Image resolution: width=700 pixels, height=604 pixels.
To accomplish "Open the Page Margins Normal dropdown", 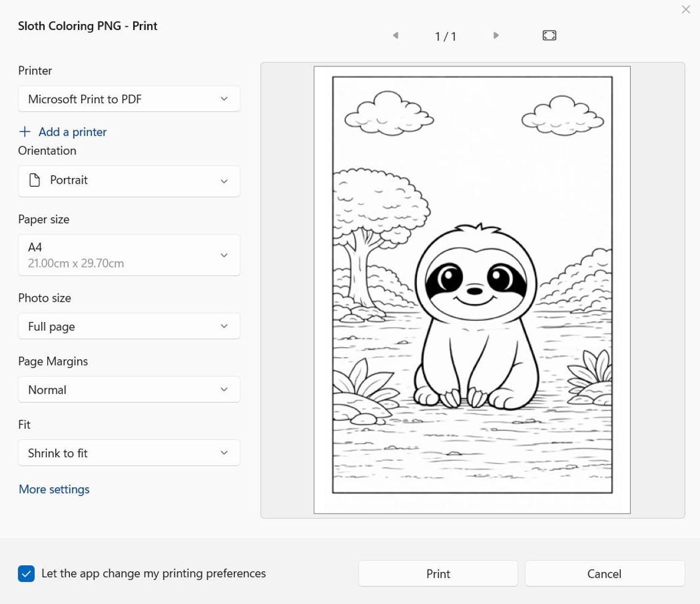I will point(129,390).
